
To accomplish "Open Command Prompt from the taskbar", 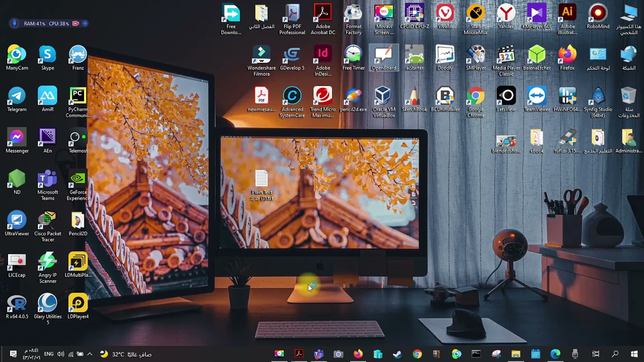I will pos(476,354).
